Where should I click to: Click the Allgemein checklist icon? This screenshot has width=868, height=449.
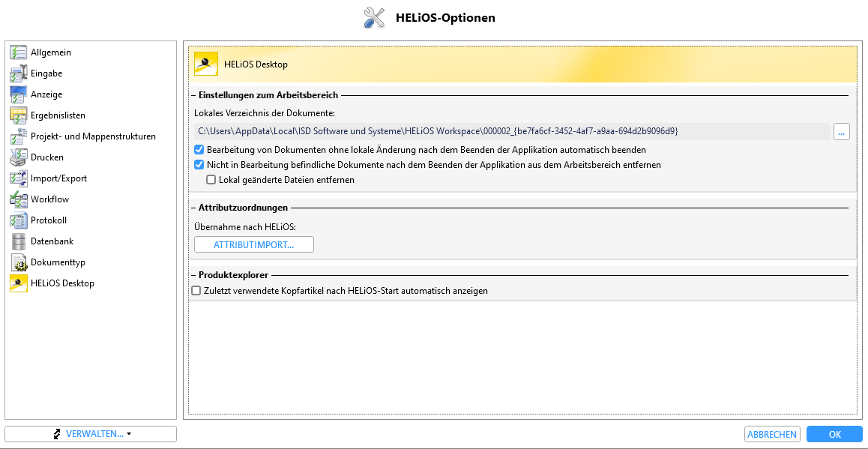point(18,52)
